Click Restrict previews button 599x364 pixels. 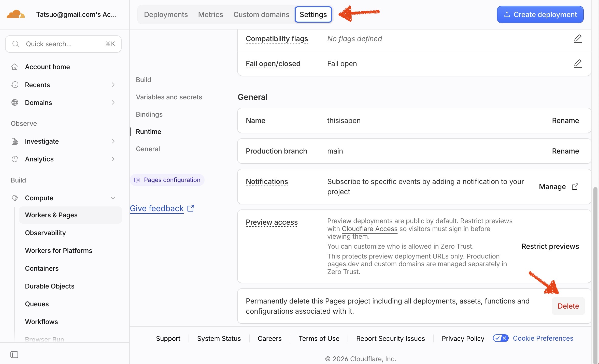click(550, 246)
